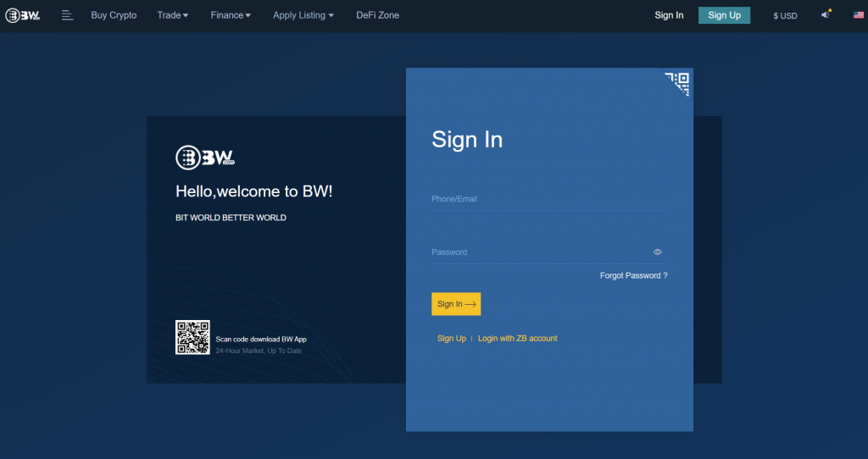
Task: Open the Forgot Password link
Action: pyautogui.click(x=633, y=275)
